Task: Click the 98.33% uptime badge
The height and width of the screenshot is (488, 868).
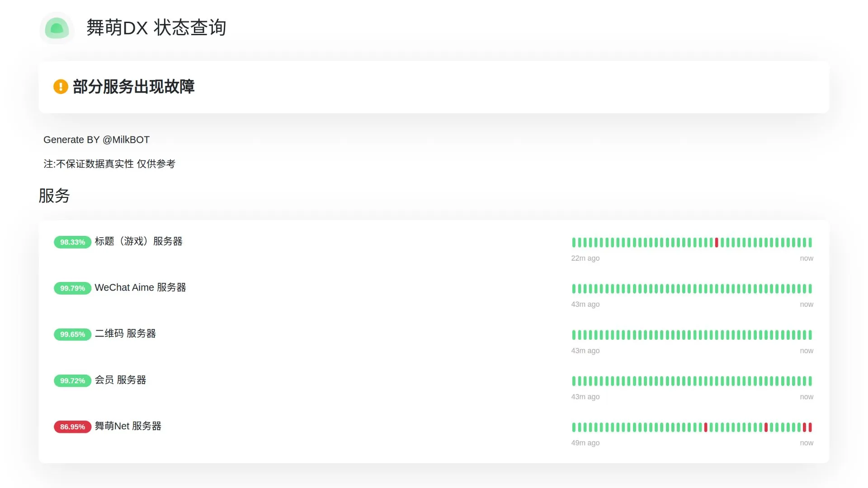Action: click(x=72, y=242)
